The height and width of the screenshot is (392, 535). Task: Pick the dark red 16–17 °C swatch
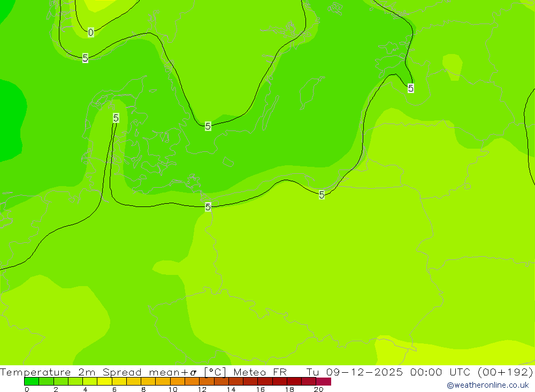point(265,381)
